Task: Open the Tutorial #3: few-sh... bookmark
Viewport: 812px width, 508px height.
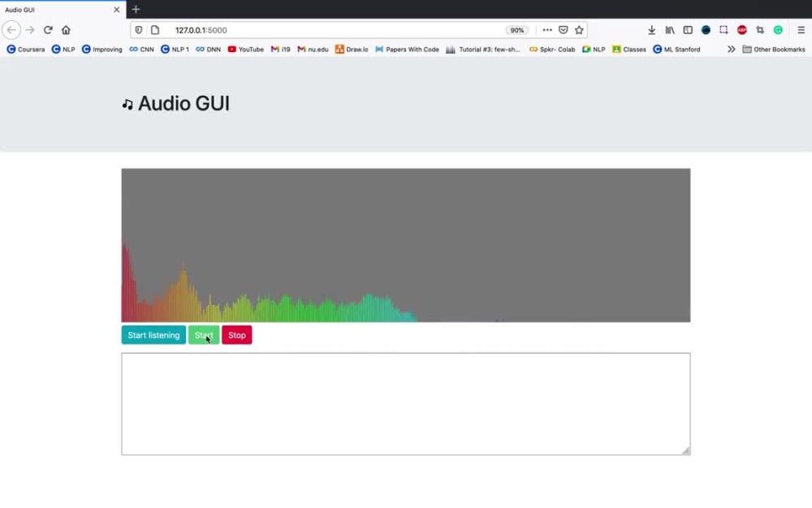Action: (x=483, y=50)
